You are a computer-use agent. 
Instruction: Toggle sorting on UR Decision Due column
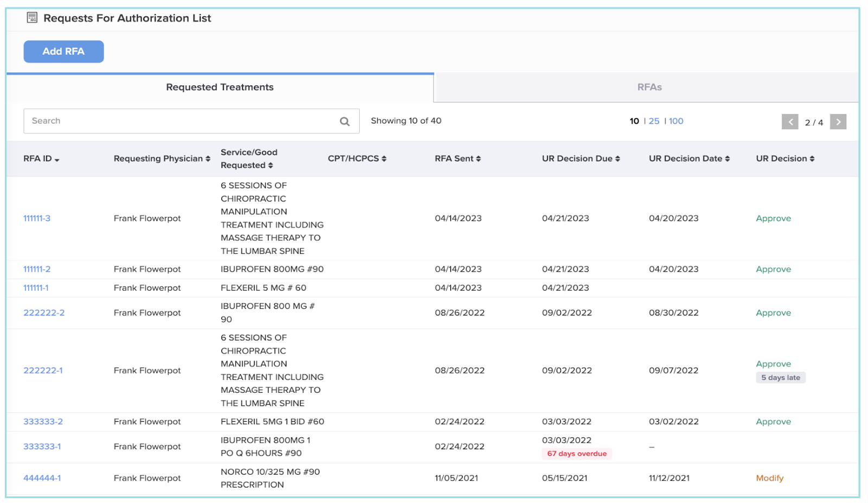pyautogui.click(x=617, y=158)
